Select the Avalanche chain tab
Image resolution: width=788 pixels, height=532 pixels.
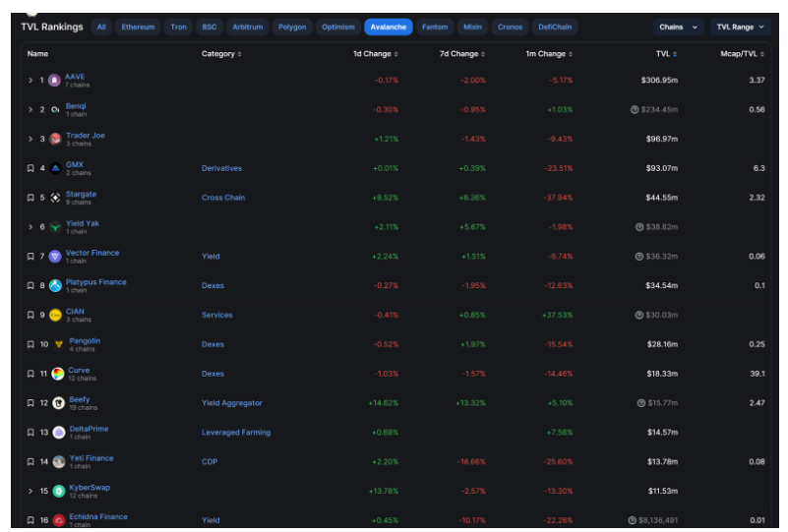coord(388,28)
